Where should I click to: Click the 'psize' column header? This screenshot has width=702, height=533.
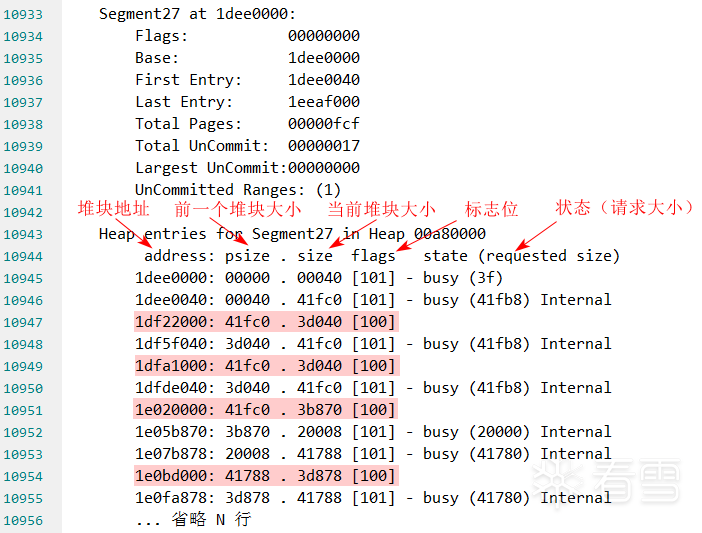pos(247,256)
